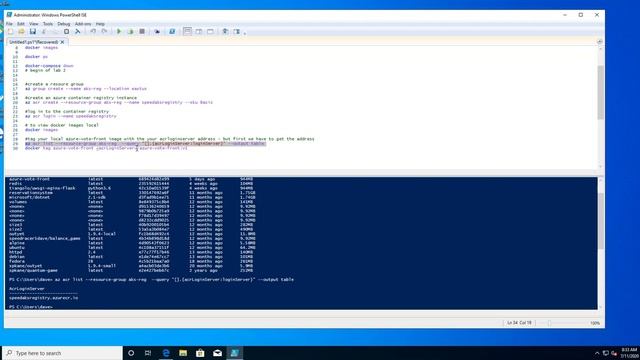Image resolution: width=640 pixels, height=360 pixels.
Task: Show script pane on top layout
Action: click(x=187, y=31)
